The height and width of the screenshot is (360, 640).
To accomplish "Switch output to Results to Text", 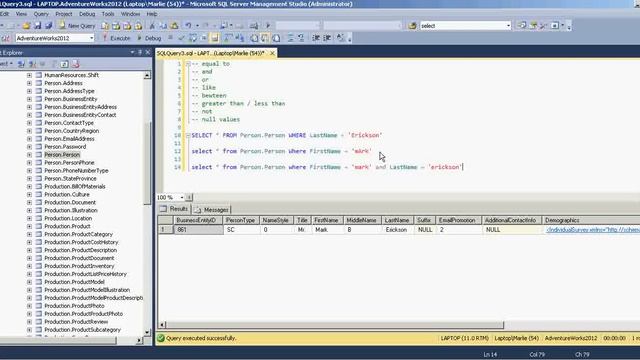I will pyautogui.click(x=254, y=38).
